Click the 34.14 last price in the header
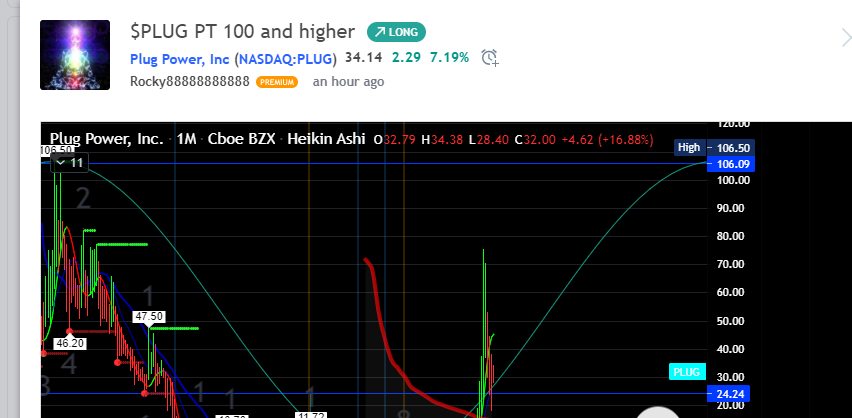The height and width of the screenshot is (418, 852). (364, 57)
